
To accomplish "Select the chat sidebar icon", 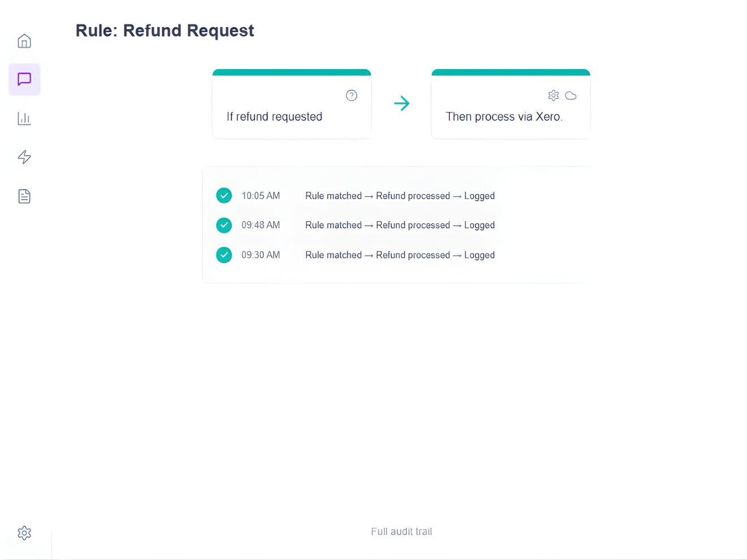I will point(24,79).
